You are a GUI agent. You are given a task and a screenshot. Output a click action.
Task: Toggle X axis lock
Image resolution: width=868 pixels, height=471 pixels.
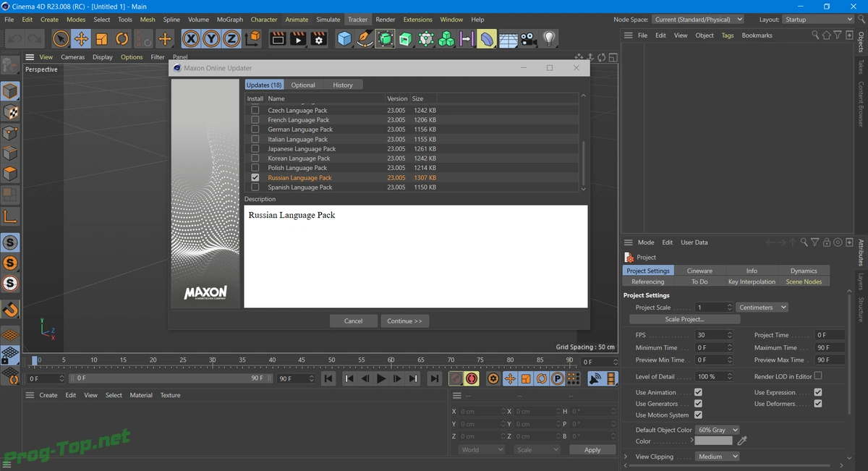191,38
